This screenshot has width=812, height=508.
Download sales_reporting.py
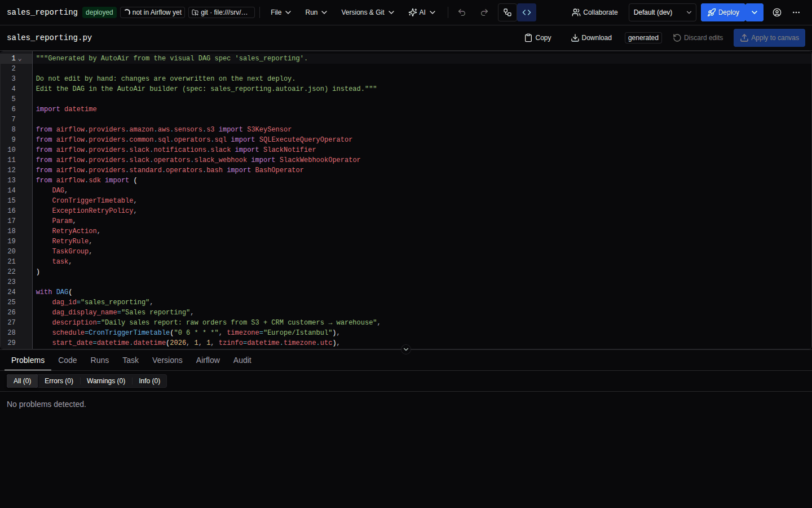pos(592,38)
